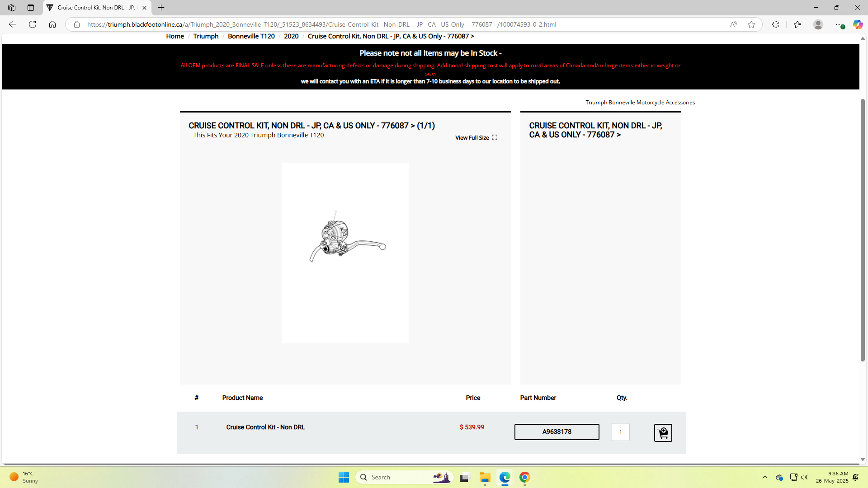Open View Full Size diagram

pyautogui.click(x=476, y=138)
